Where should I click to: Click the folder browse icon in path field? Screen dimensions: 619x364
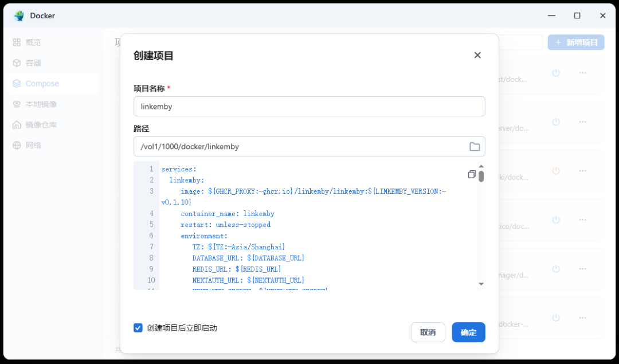point(474,146)
